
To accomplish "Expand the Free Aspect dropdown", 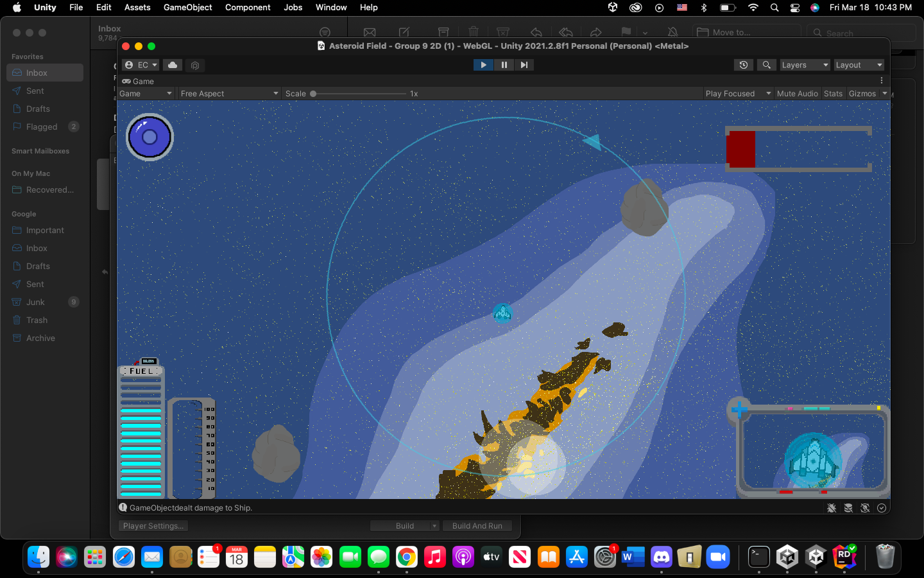I will pos(229,94).
